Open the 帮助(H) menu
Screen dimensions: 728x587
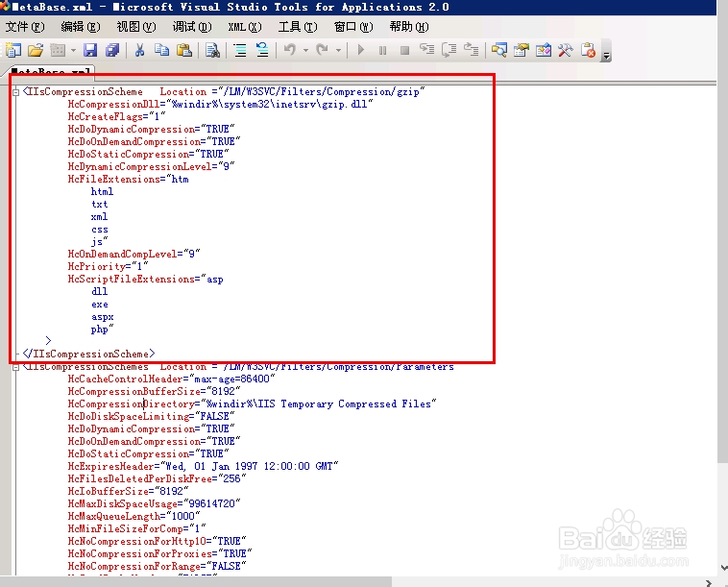(409, 27)
